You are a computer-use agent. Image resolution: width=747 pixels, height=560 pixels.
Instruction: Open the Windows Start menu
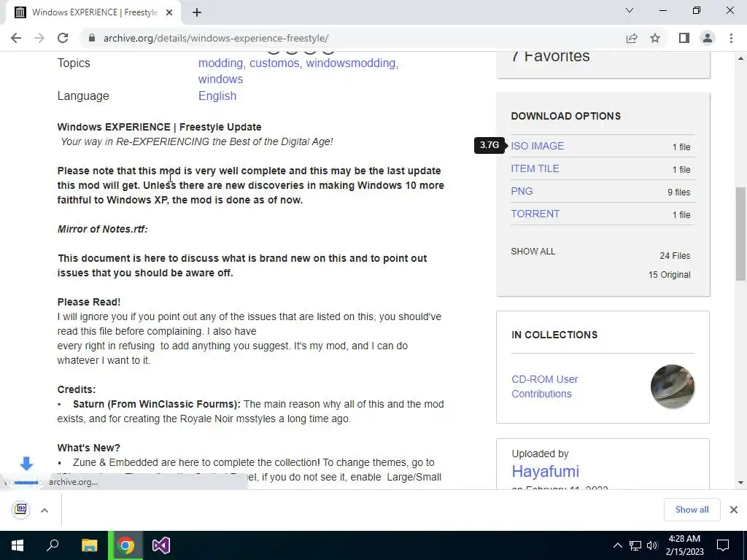(18, 545)
